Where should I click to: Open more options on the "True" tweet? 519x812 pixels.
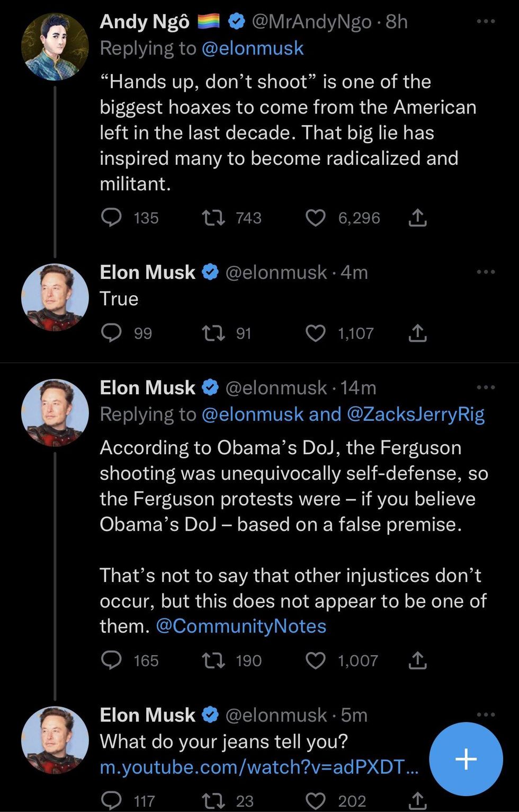pos(486,272)
